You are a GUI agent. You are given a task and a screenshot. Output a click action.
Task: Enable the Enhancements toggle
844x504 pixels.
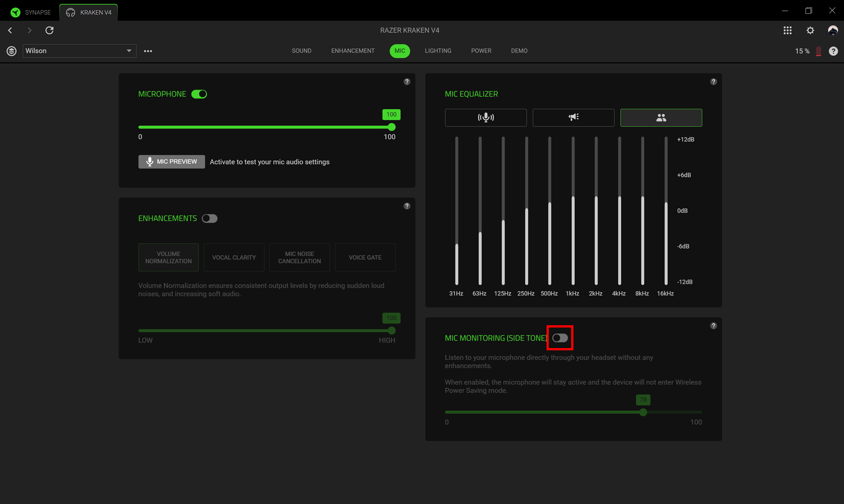coord(209,218)
